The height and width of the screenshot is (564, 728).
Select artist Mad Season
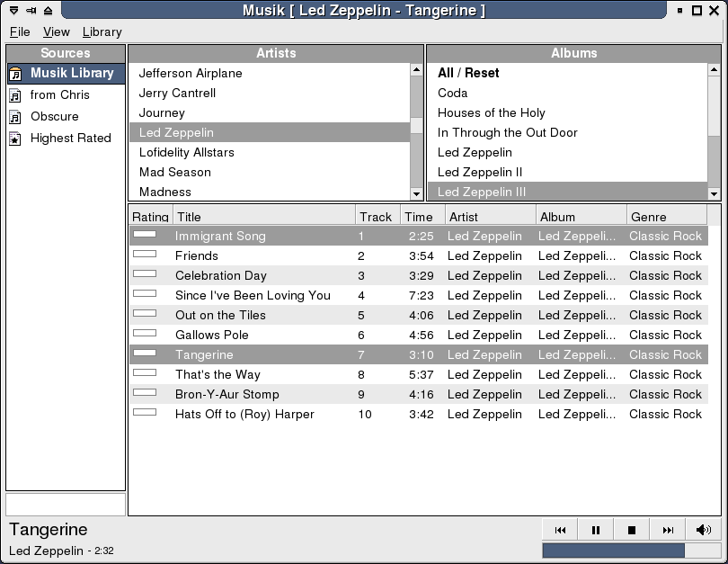click(x=270, y=173)
